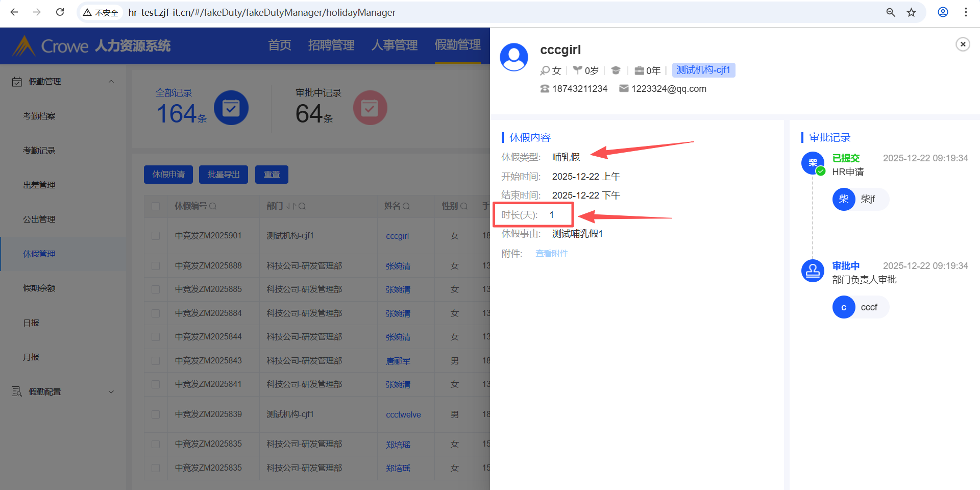Click the browser forward arrow

tap(37, 12)
